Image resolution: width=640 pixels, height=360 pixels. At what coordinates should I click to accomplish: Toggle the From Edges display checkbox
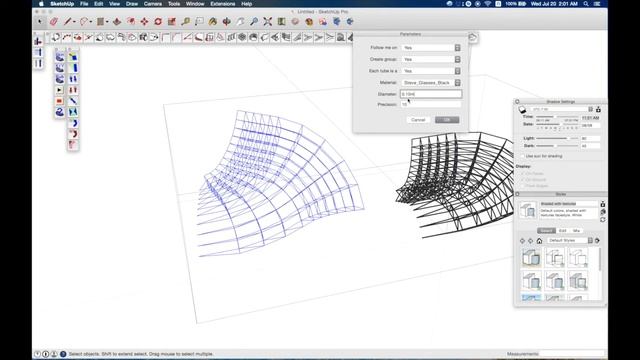pyautogui.click(x=522, y=186)
